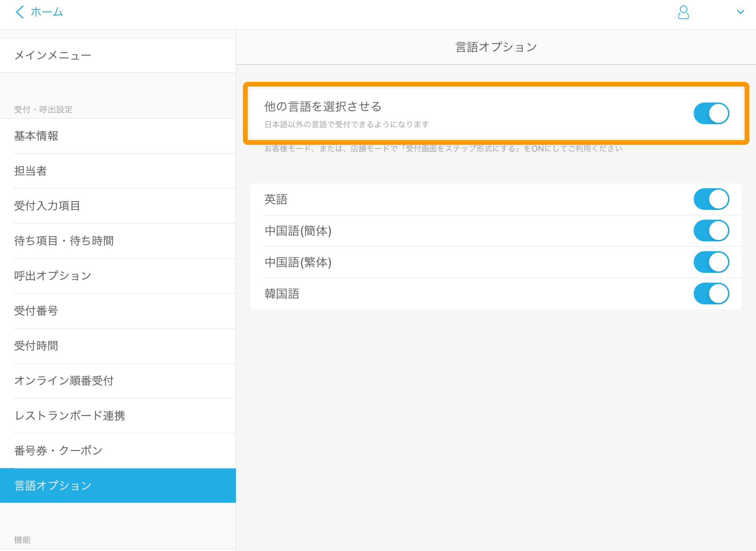The image size is (756, 551).
Task: Click the 韓国語 row label
Action: pos(282,294)
